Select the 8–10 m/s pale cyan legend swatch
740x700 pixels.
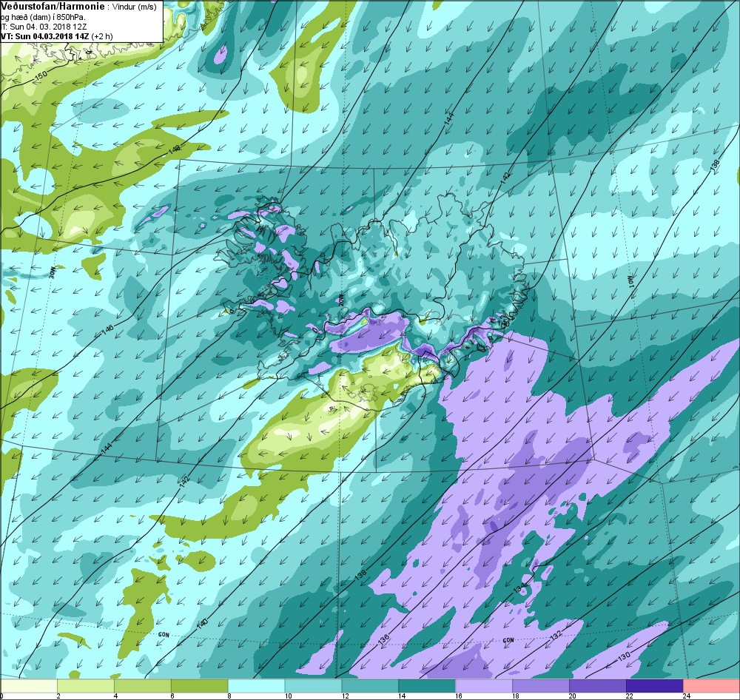pyautogui.click(x=256, y=685)
